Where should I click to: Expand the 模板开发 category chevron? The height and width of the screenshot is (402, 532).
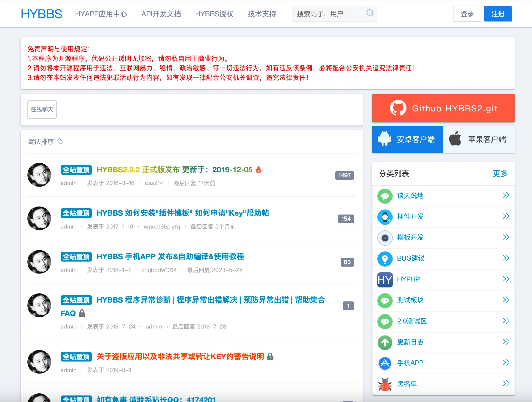coord(506,237)
